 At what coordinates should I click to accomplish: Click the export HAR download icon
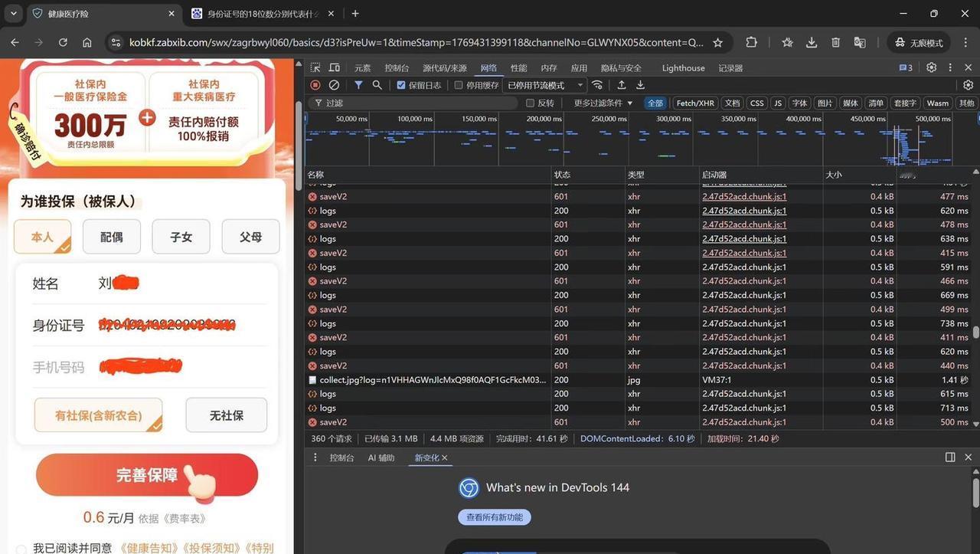pos(640,85)
